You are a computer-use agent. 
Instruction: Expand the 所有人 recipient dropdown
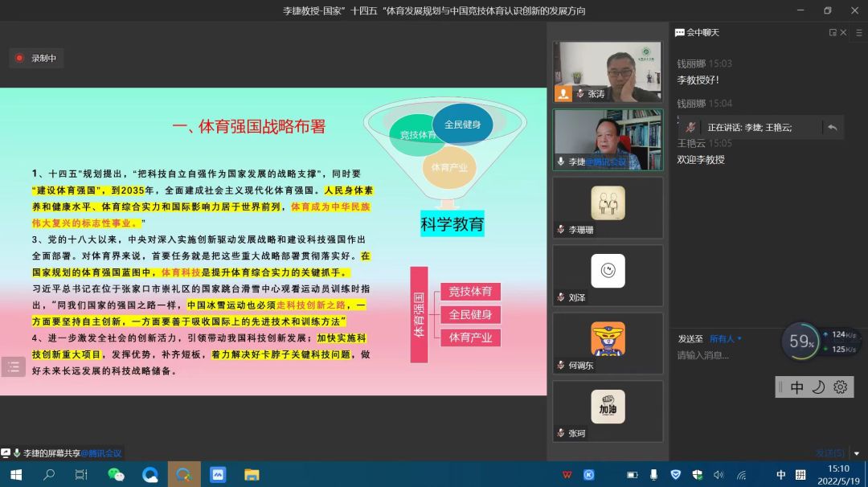(726, 339)
